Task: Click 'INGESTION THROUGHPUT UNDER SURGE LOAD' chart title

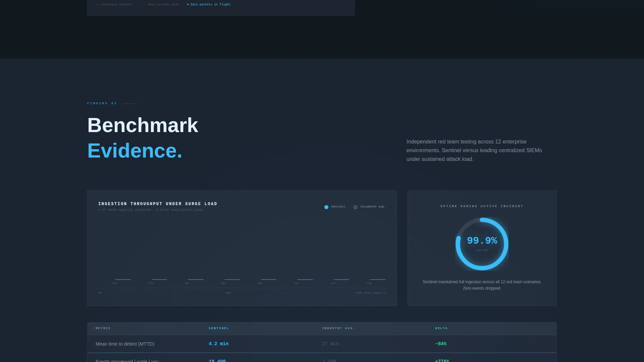Action: coord(158,204)
